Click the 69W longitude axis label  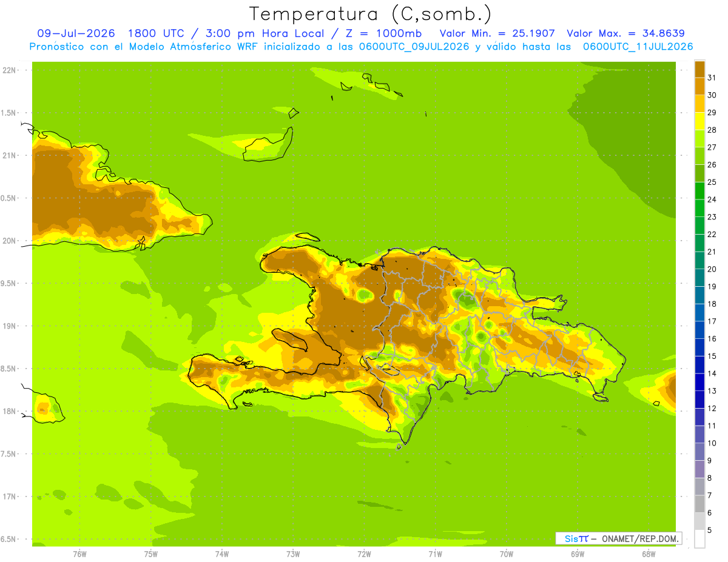pos(578,554)
